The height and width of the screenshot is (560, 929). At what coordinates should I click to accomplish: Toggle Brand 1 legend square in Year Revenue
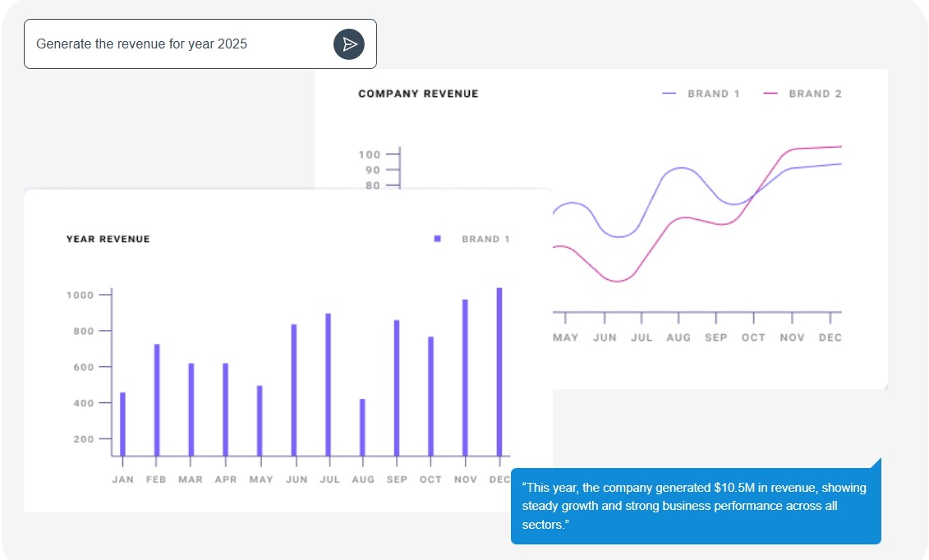pos(438,239)
